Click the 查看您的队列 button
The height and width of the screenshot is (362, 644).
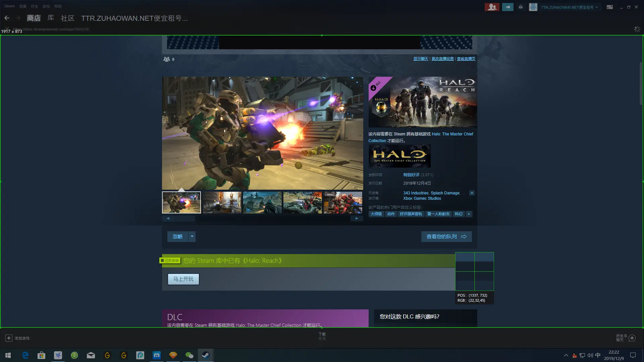click(446, 237)
